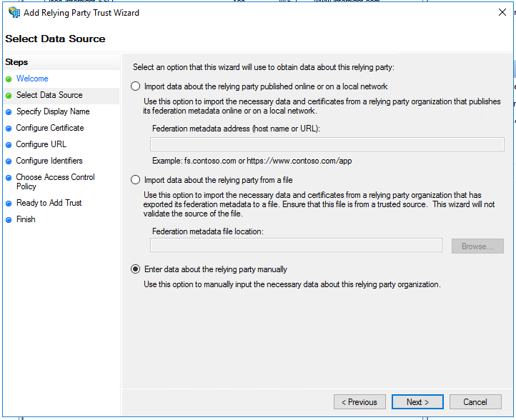Click the wizard icon in title bar
The height and width of the screenshot is (420, 516).
coord(14,13)
